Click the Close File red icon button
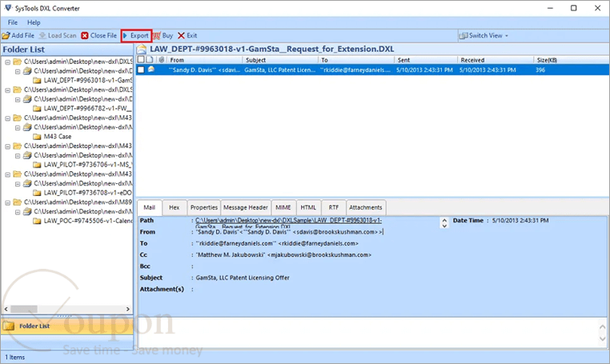Viewport: 610px width, 364px height. (84, 35)
